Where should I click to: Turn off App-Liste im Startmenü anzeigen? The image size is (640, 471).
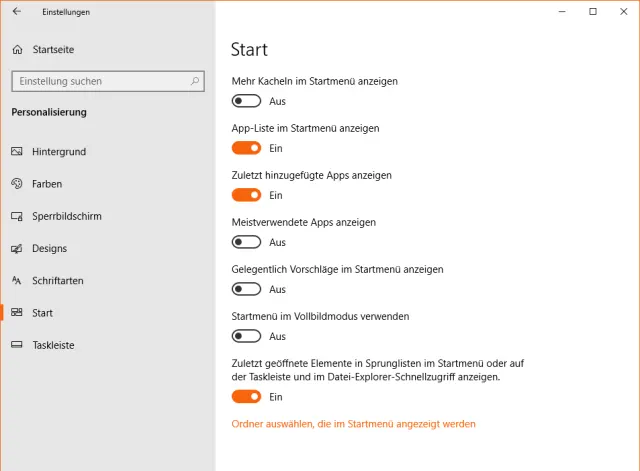(x=246, y=148)
